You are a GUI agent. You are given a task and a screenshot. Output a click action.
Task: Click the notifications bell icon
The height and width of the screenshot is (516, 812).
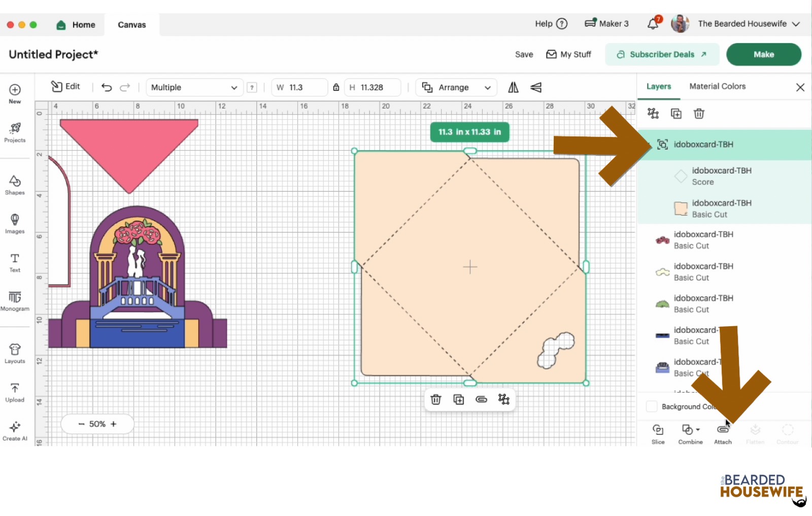653,23
